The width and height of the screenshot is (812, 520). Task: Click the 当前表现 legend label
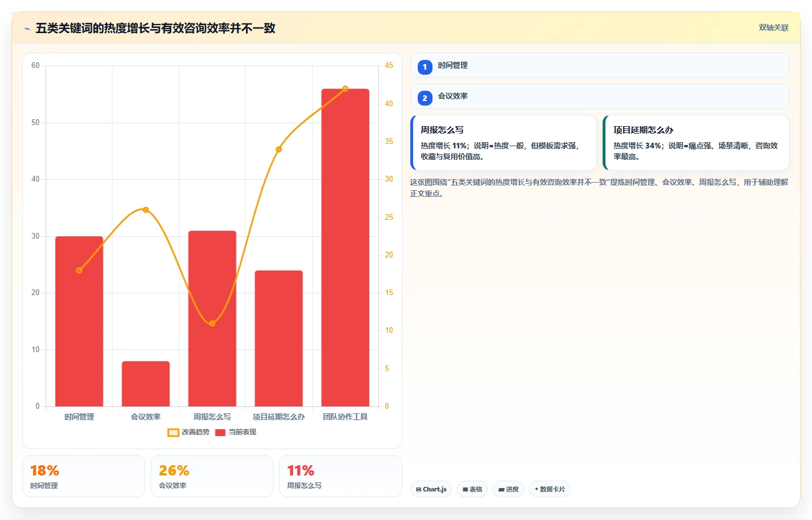[x=243, y=432]
